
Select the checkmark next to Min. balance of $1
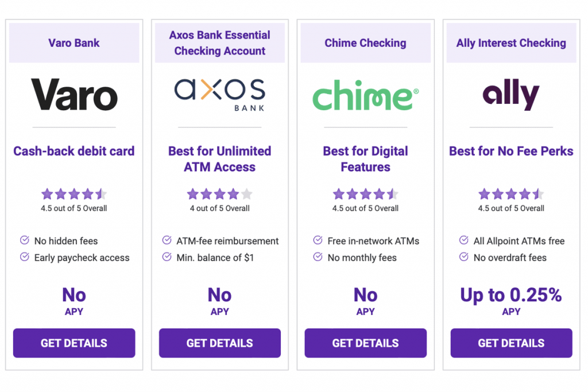click(168, 258)
